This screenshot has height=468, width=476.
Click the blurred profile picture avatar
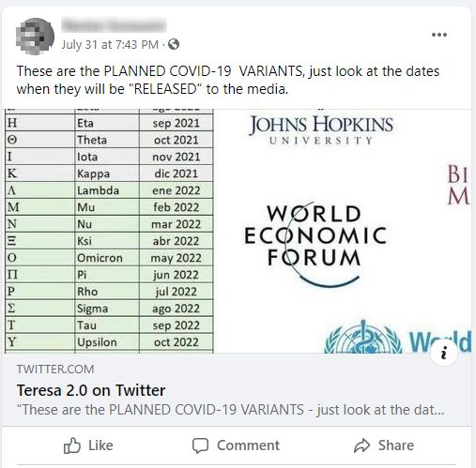coord(35,36)
